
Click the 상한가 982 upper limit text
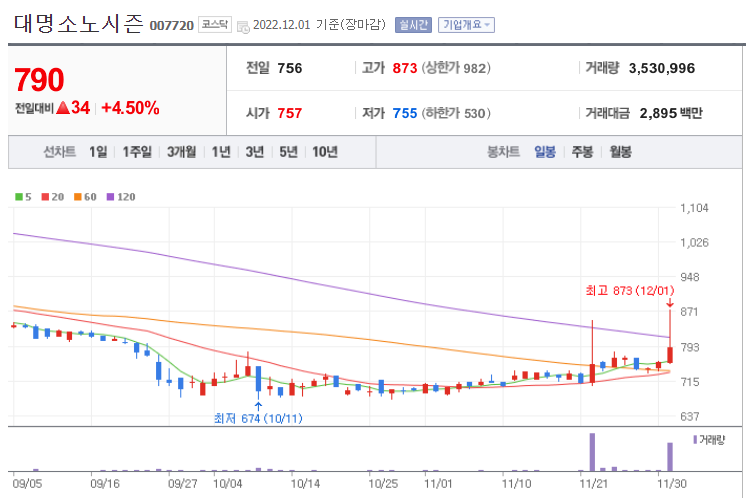click(x=456, y=68)
